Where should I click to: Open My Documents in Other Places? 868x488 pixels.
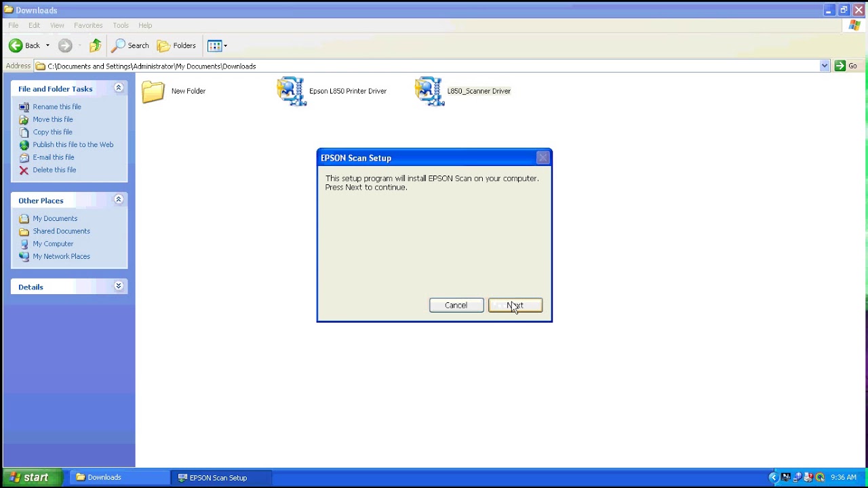coord(55,218)
